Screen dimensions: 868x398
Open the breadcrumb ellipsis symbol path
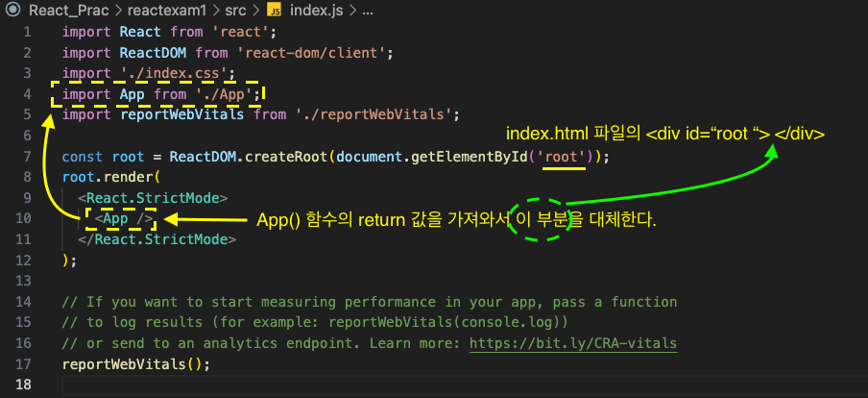[368, 12]
